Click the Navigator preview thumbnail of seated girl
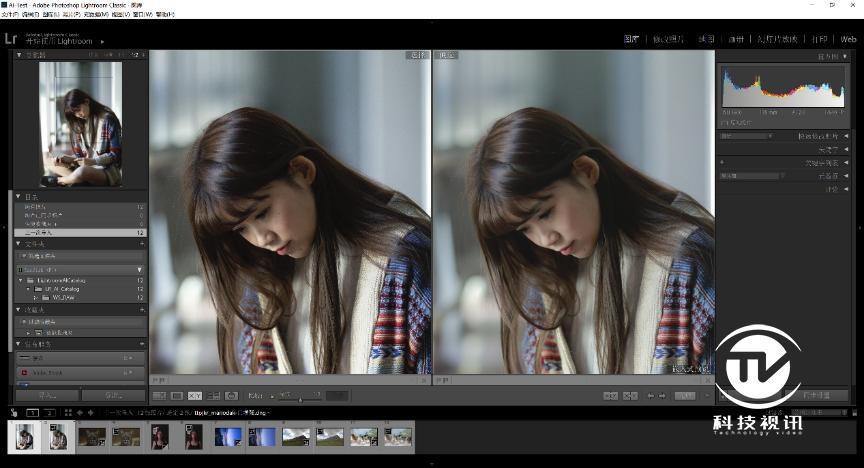 [x=80, y=124]
